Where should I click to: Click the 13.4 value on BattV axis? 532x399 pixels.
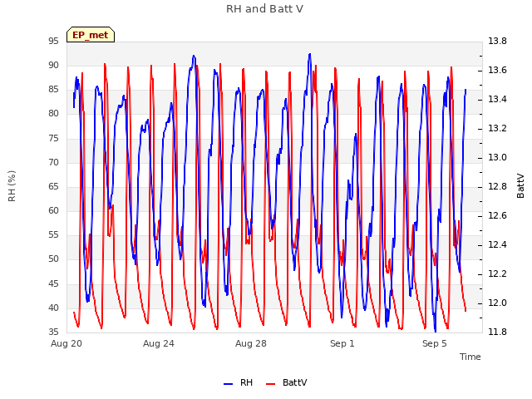497,99
